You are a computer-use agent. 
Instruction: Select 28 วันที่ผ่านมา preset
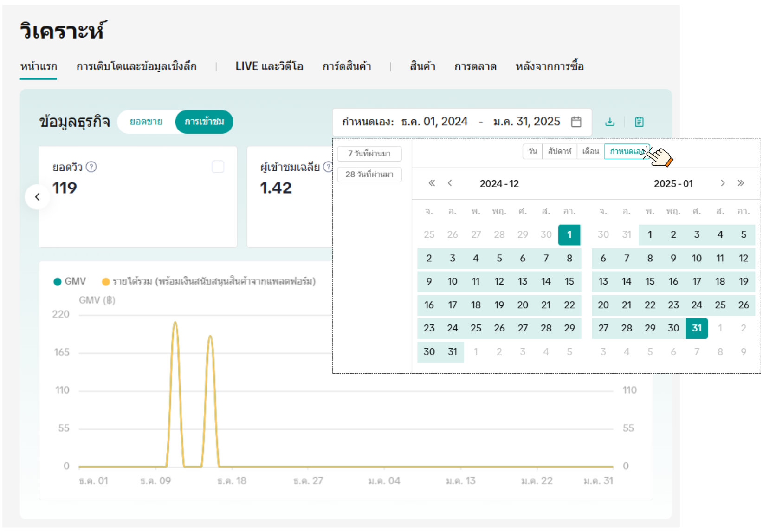click(369, 175)
